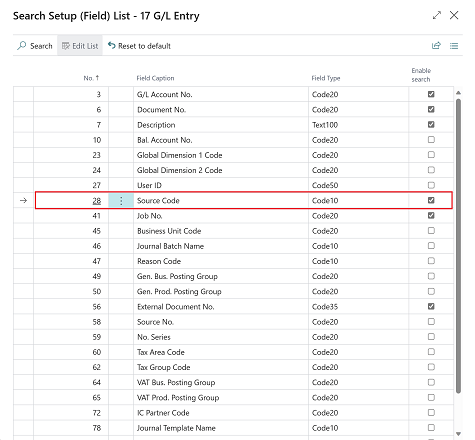
Task: Uncheck Enable search for Job No.
Action: tap(431, 216)
